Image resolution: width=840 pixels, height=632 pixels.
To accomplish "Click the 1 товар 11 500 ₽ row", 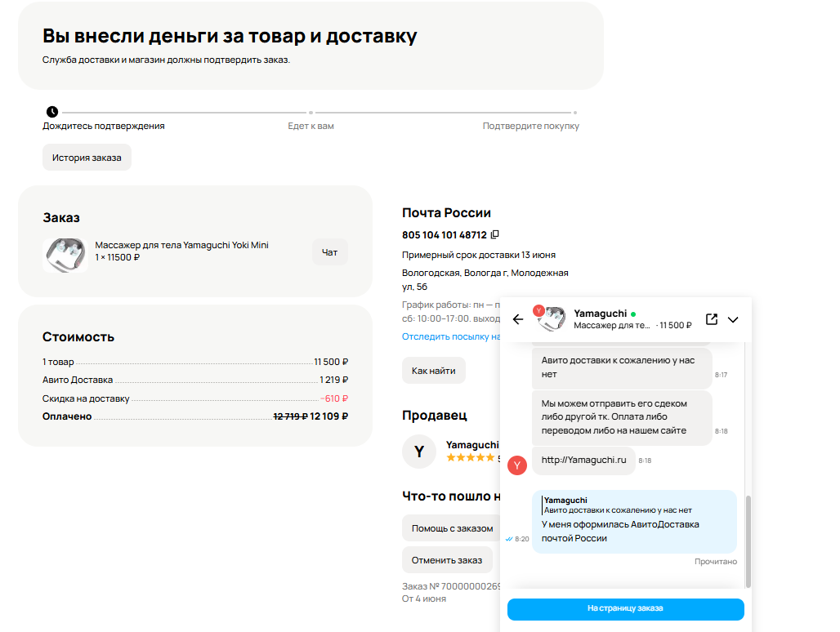I will coord(195,363).
